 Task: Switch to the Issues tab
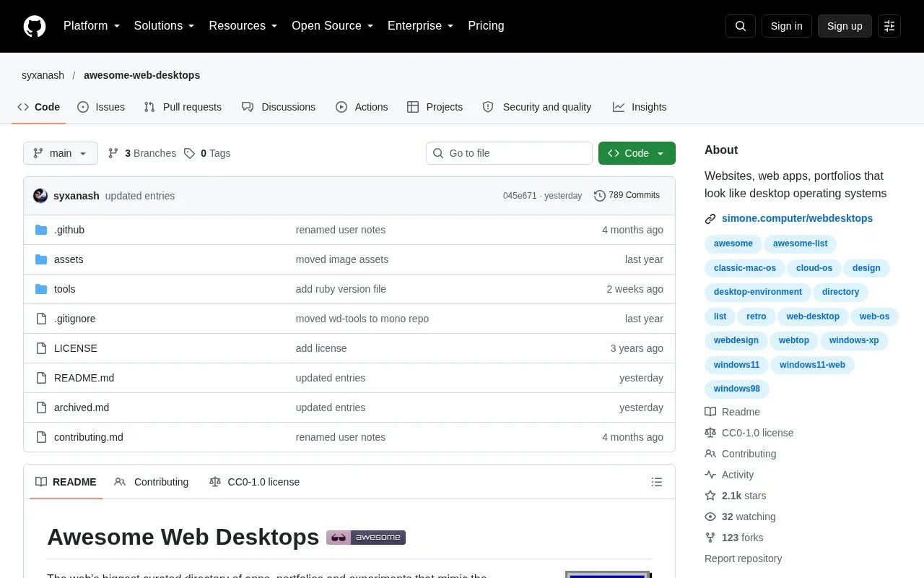[101, 107]
